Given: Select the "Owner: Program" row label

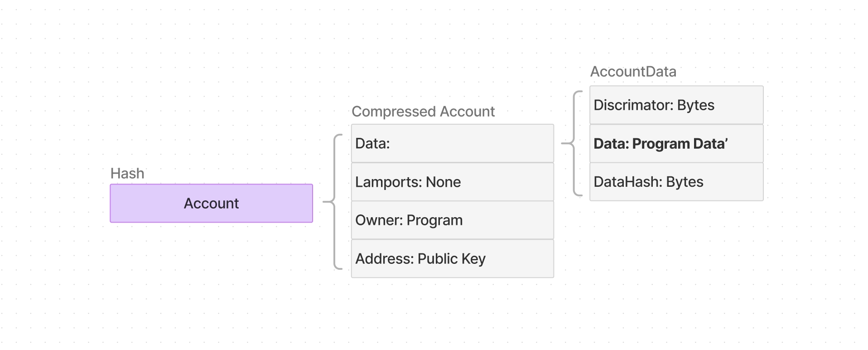Looking at the screenshot, I should coord(409,220).
